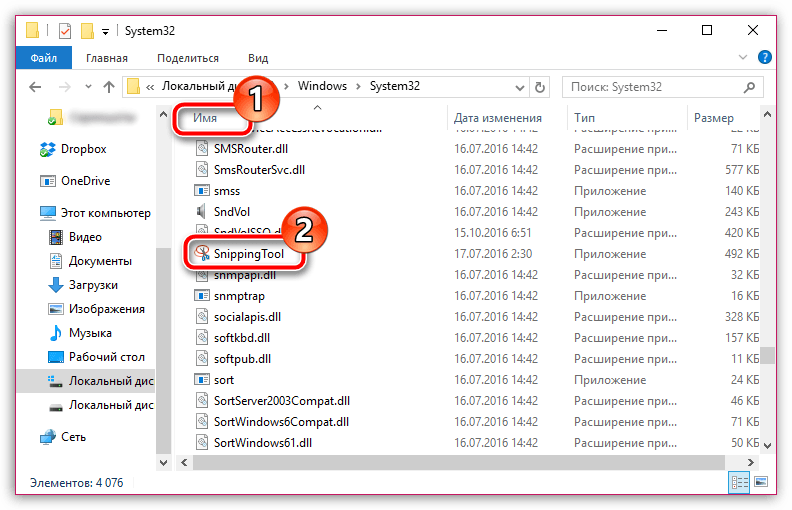Image resolution: width=792 pixels, height=510 pixels.
Task: Open the Вид ribbon tab
Action: [x=258, y=58]
